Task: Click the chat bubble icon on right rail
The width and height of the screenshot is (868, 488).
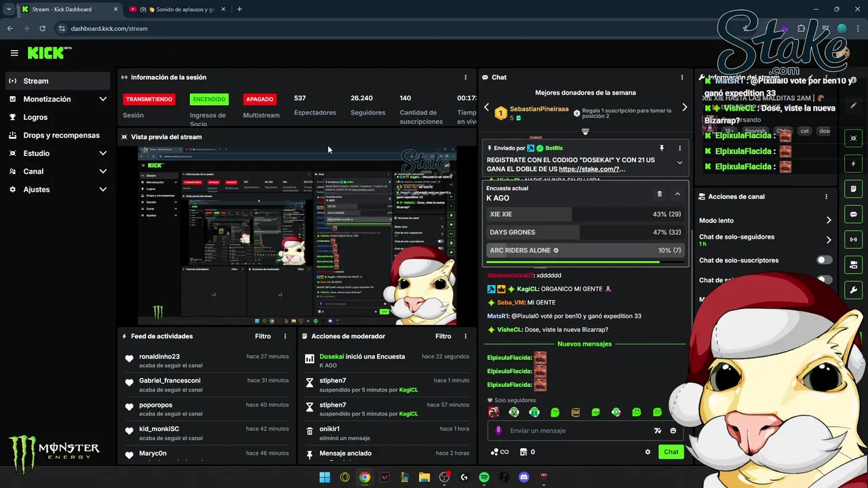Action: 853,214
